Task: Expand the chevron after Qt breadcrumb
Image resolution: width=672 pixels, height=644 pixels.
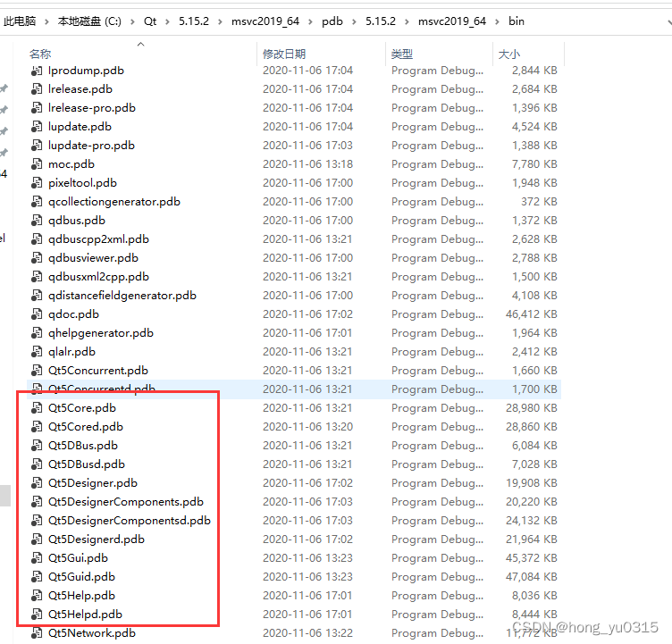Action: click(x=167, y=21)
